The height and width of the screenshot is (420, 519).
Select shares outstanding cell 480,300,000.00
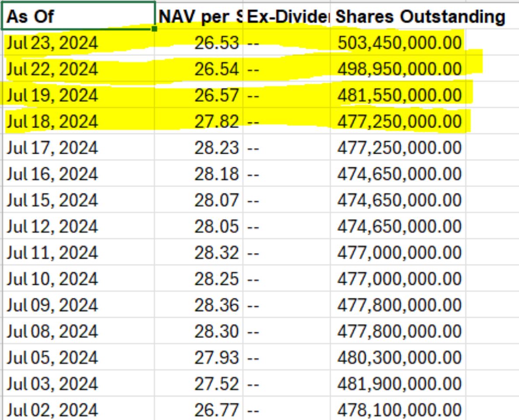pos(399,358)
